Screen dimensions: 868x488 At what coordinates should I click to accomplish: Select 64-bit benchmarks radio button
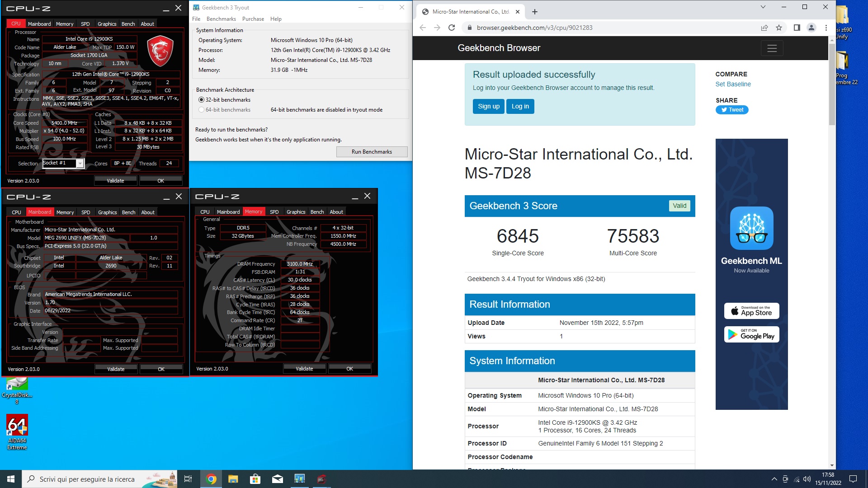click(202, 110)
